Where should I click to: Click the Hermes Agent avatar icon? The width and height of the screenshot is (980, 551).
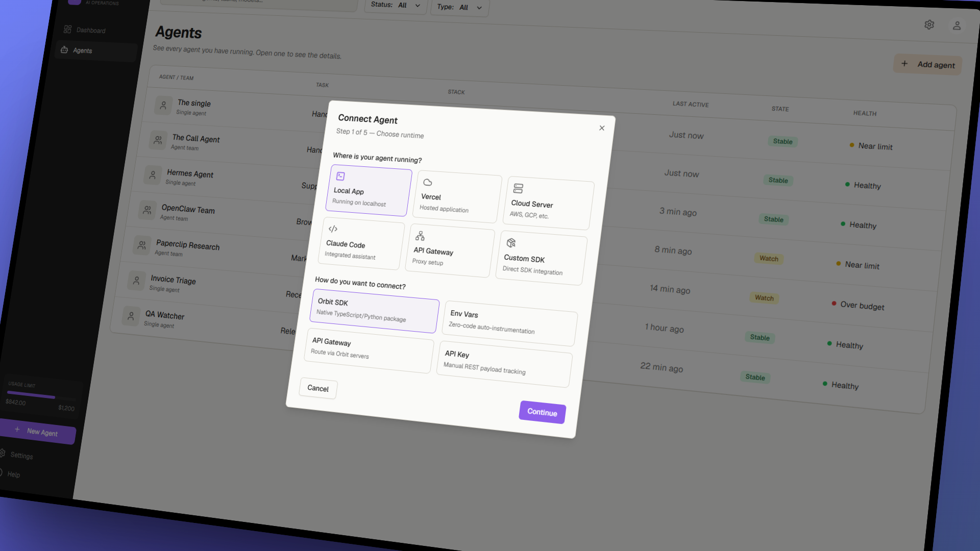(153, 174)
